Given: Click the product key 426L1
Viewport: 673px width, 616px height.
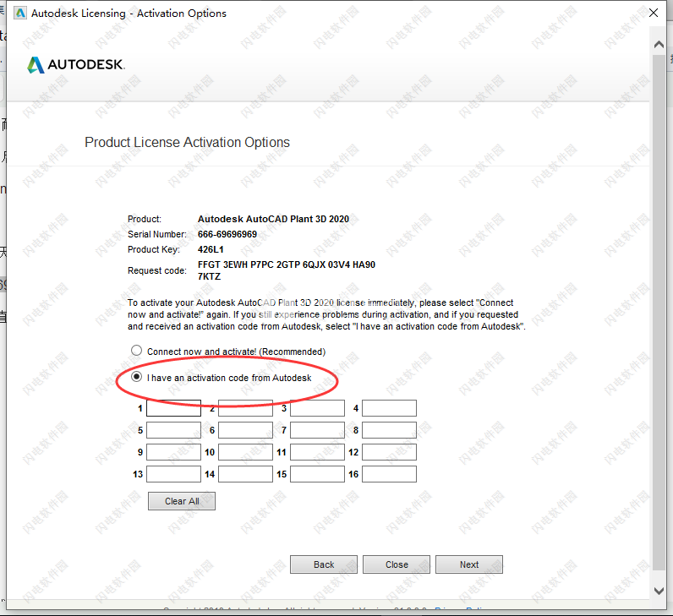Looking at the screenshot, I should click(211, 249).
